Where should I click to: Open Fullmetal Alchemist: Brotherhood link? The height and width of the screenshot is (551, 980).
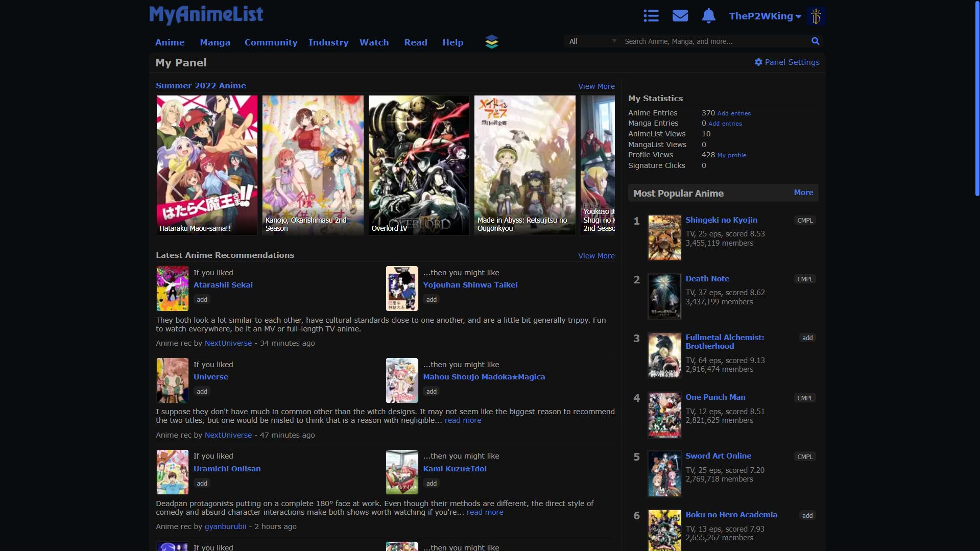725,342
